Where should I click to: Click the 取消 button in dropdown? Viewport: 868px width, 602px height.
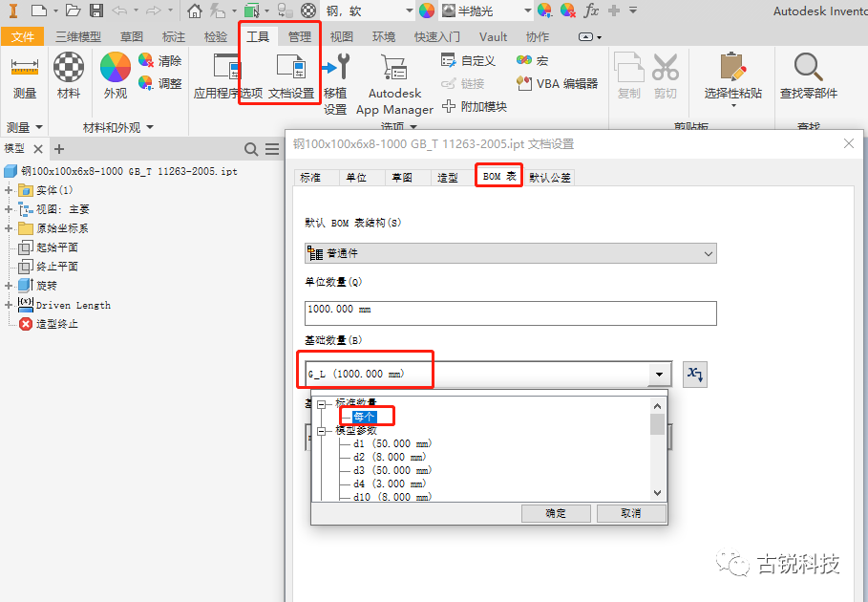click(631, 513)
